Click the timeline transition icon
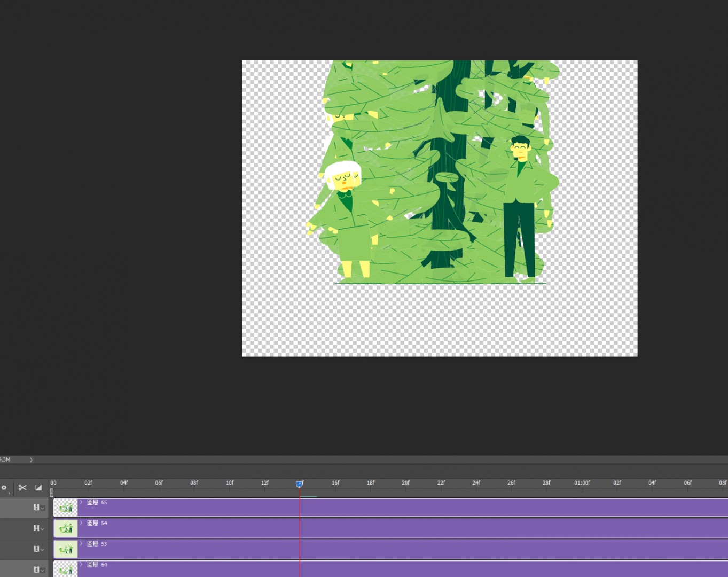Viewport: 728px width, 577px height. click(38, 488)
